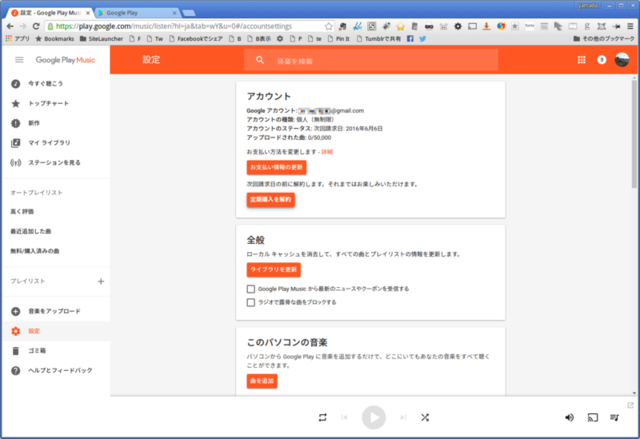Viewport: 640px width, 439px height.
Task: Click the plus icon beside プレイリスト
Action: [101, 281]
